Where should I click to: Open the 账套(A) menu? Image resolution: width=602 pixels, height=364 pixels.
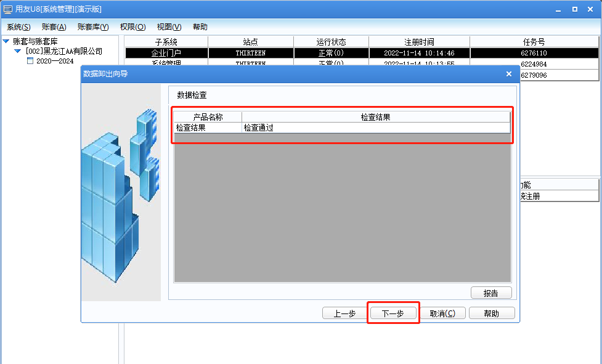click(54, 27)
